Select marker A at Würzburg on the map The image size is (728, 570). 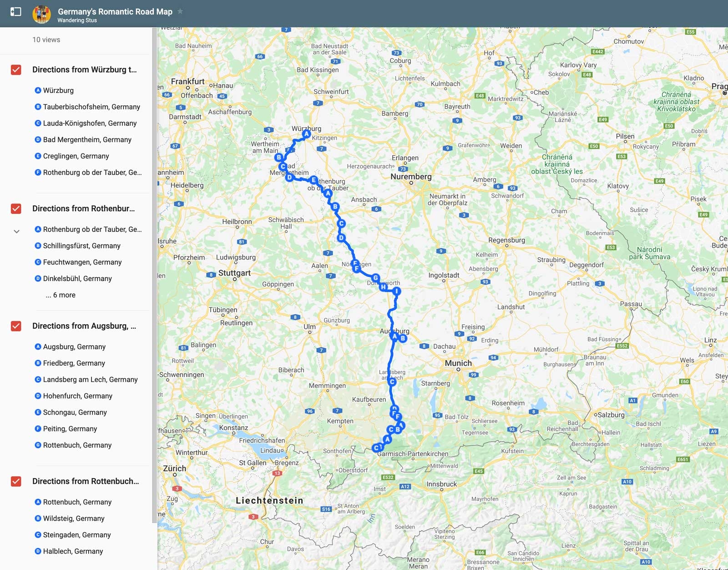coord(306,133)
